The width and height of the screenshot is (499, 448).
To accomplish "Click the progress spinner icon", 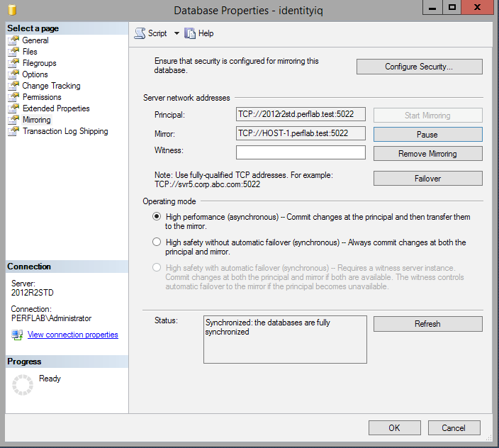I will (23, 385).
